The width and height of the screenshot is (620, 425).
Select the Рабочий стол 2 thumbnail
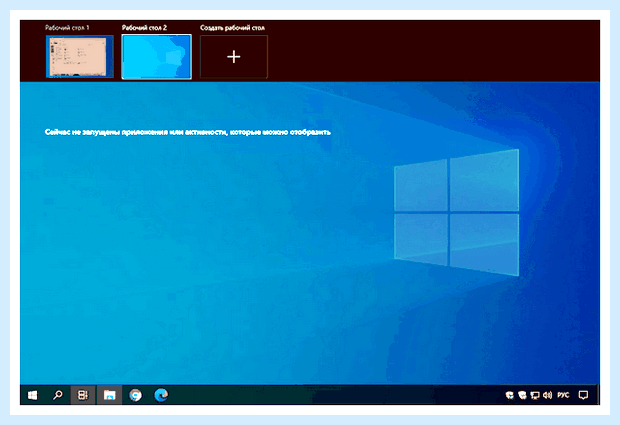(x=157, y=57)
